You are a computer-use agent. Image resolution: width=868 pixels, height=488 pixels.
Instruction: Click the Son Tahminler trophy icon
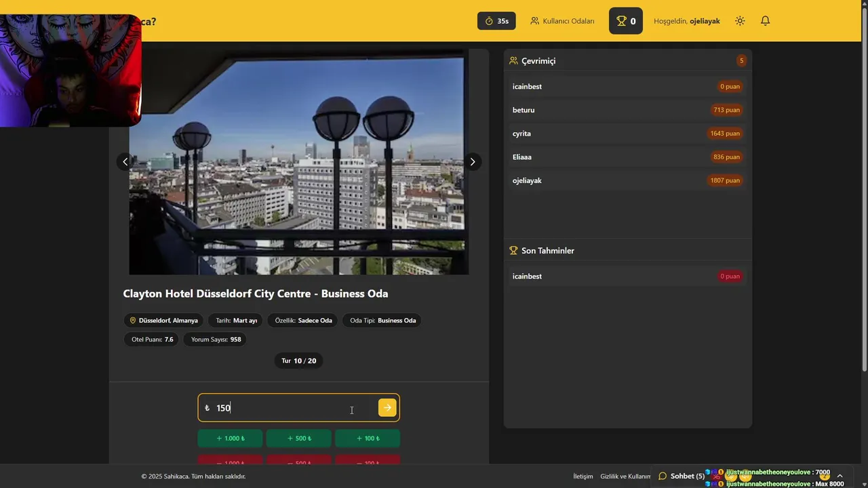point(513,251)
